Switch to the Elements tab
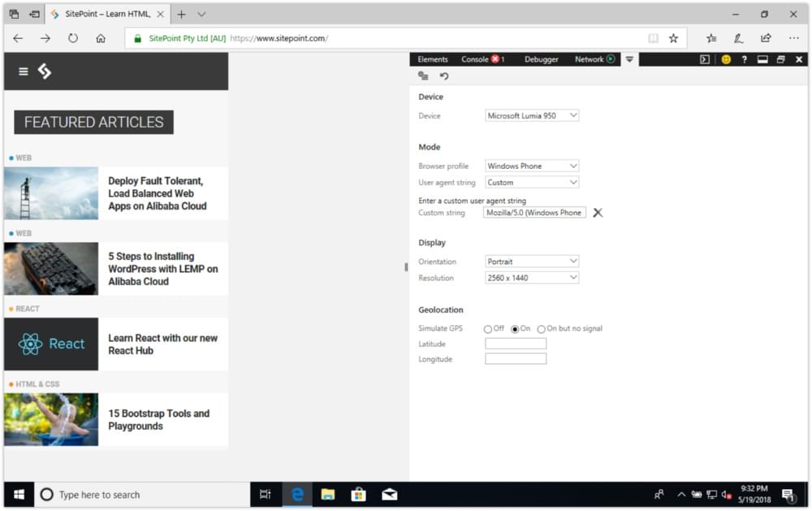 click(x=433, y=59)
